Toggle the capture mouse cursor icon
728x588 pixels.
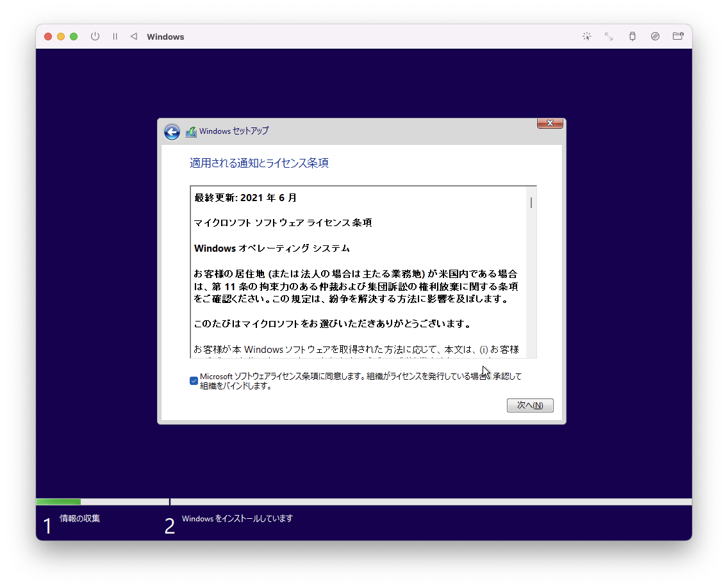(x=586, y=37)
